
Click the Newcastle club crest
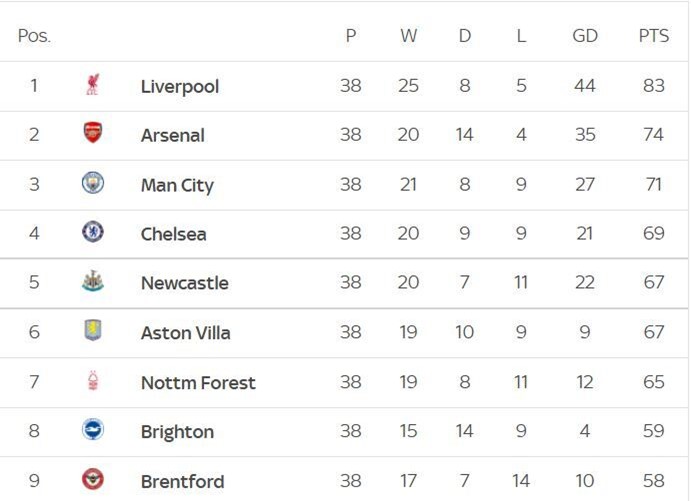click(x=93, y=281)
